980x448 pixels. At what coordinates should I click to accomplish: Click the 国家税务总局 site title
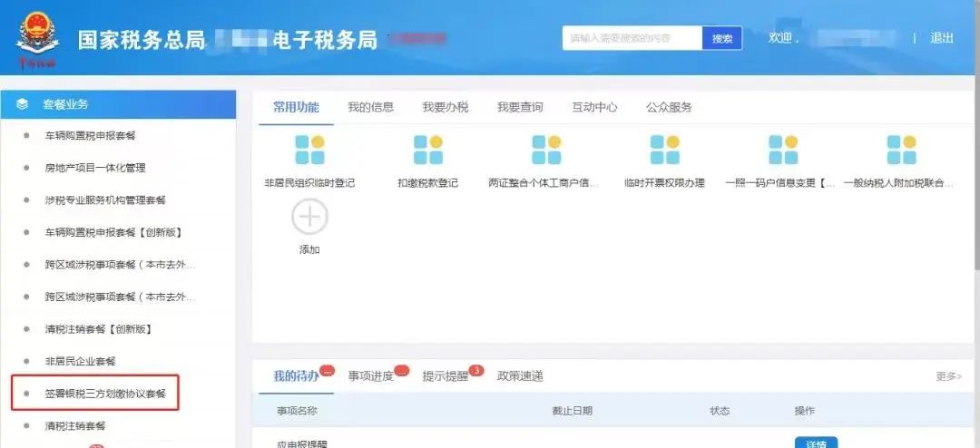pos(142,39)
